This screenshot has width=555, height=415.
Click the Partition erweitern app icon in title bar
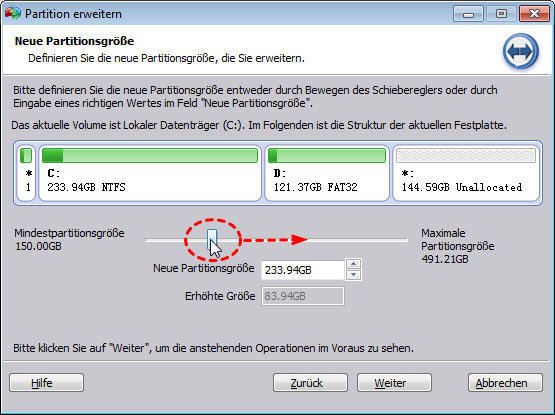(13, 13)
